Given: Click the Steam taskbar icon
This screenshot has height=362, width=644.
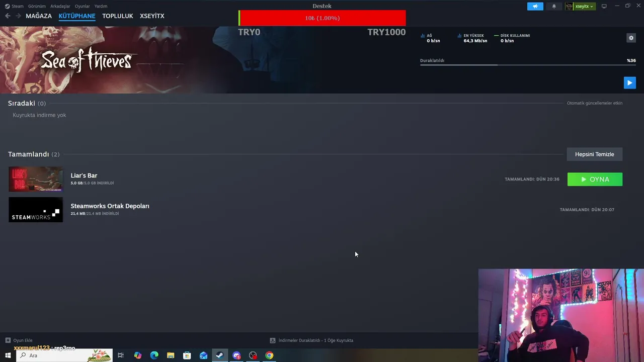Looking at the screenshot, I should 220,355.
